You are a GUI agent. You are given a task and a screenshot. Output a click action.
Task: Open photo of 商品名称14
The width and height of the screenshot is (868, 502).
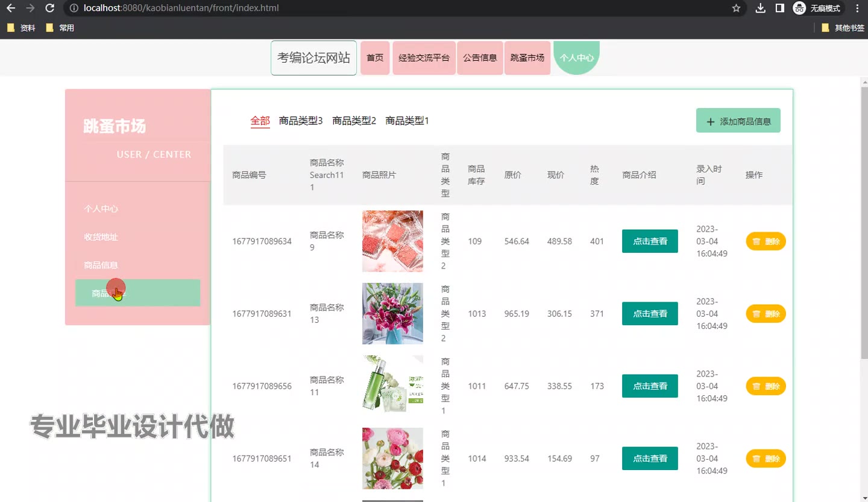coord(392,459)
